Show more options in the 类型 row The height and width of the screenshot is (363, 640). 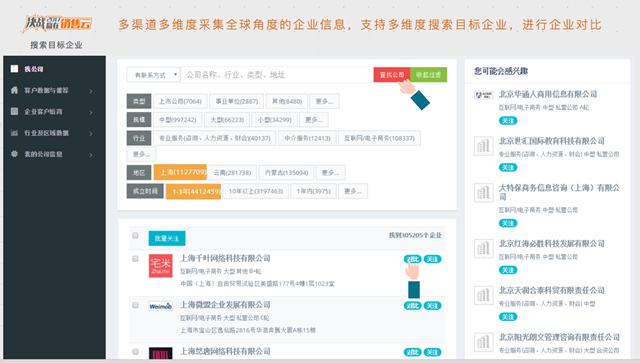(324, 101)
